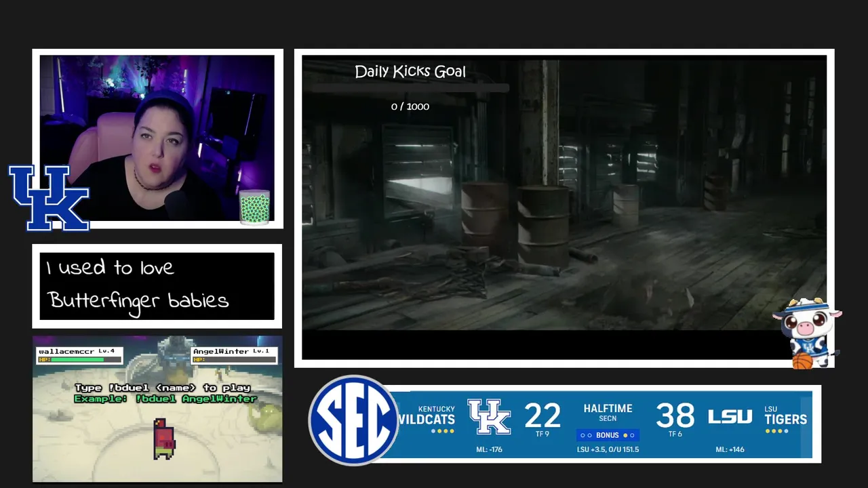Click the LSU logo in the scoreboard
This screenshot has width=868, height=488.
[730, 416]
